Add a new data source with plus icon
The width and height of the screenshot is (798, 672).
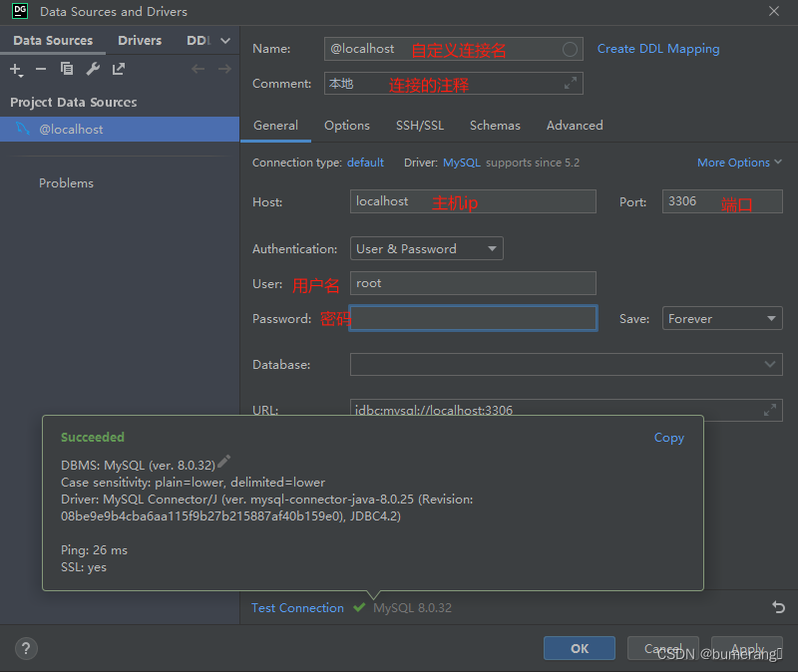click(x=16, y=69)
